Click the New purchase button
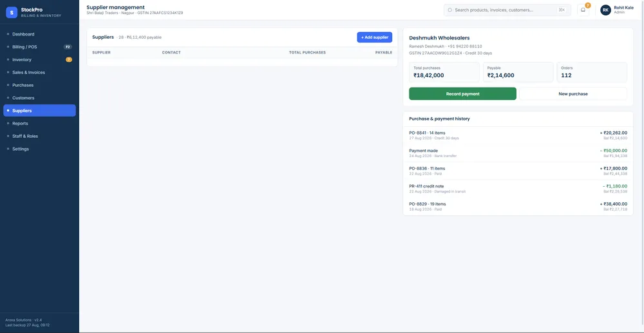Viewport: 644px width, 333px height. click(573, 93)
